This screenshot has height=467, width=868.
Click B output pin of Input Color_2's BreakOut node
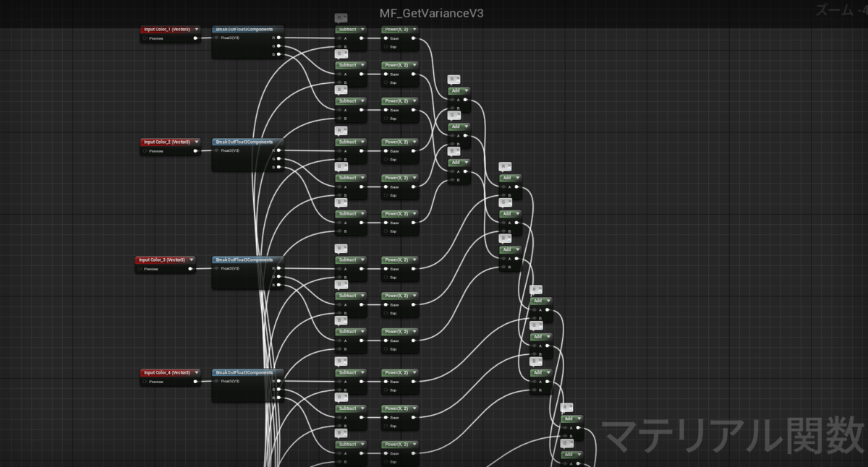pyautogui.click(x=279, y=167)
